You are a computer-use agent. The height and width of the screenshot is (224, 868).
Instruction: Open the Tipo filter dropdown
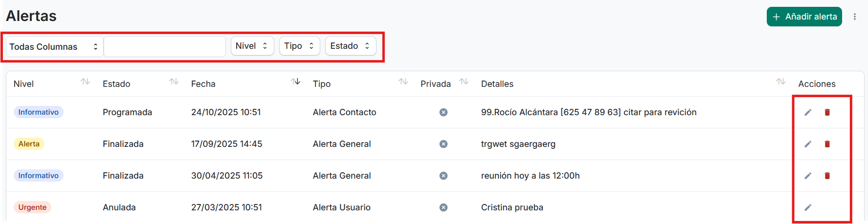tap(299, 46)
